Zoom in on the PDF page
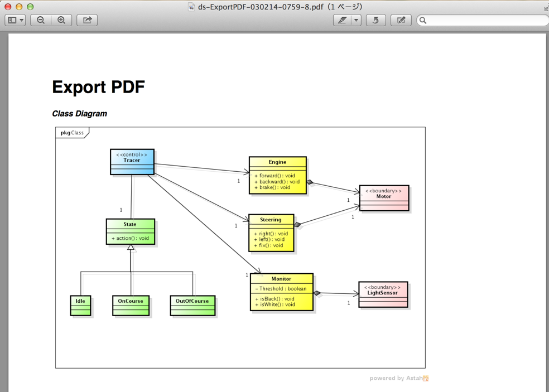Viewport: 549px width, 392px height. click(61, 20)
